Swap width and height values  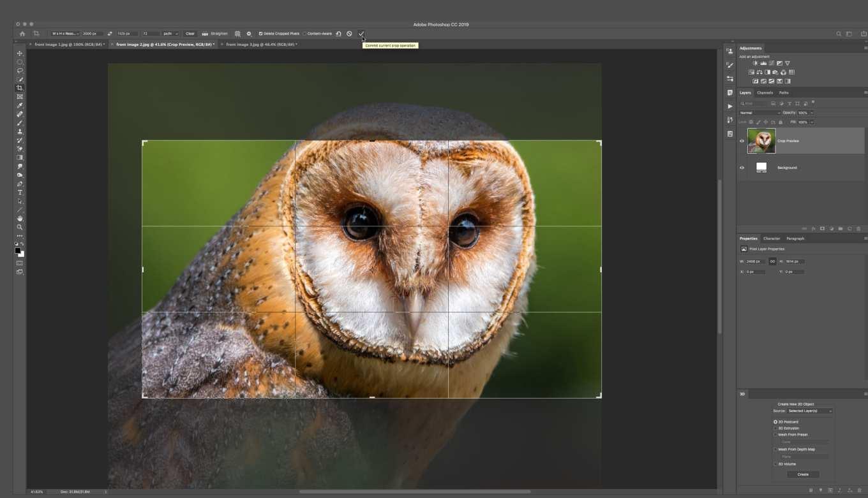[x=110, y=34]
